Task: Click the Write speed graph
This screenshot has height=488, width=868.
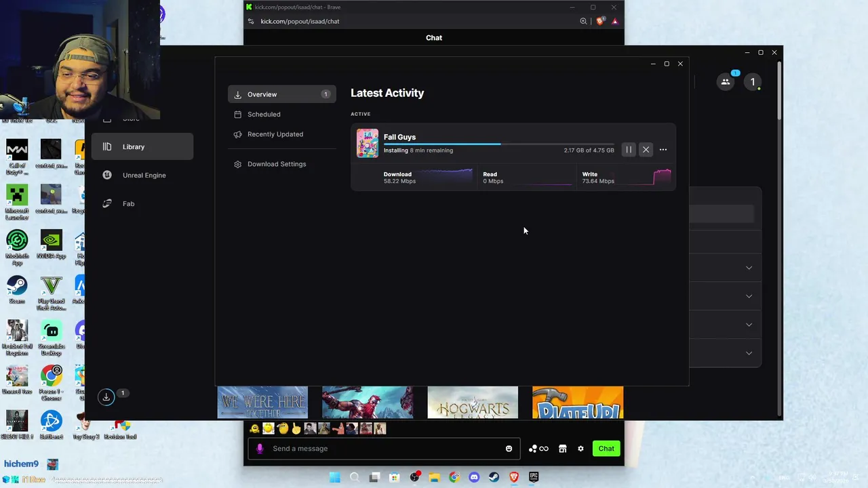Action: pyautogui.click(x=645, y=177)
